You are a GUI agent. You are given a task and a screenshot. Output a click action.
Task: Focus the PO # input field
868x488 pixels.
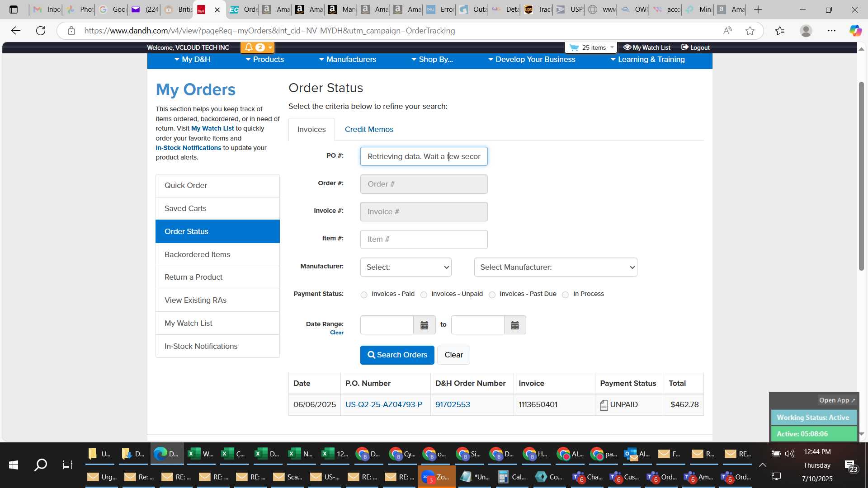(x=424, y=156)
